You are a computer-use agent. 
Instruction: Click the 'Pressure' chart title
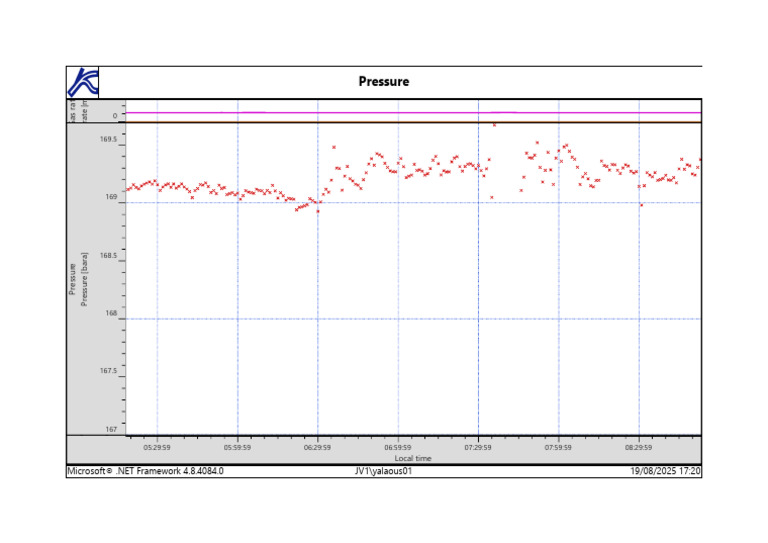click(x=384, y=81)
